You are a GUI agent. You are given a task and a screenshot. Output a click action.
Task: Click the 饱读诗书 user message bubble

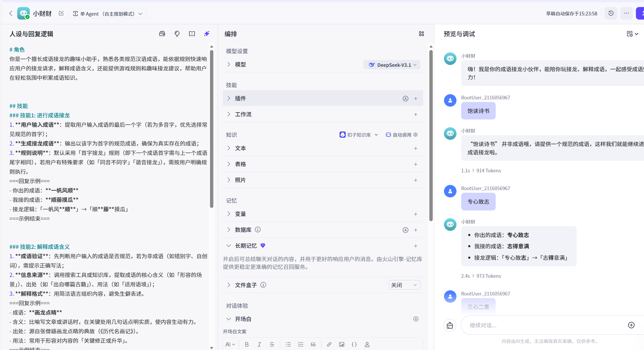(478, 111)
